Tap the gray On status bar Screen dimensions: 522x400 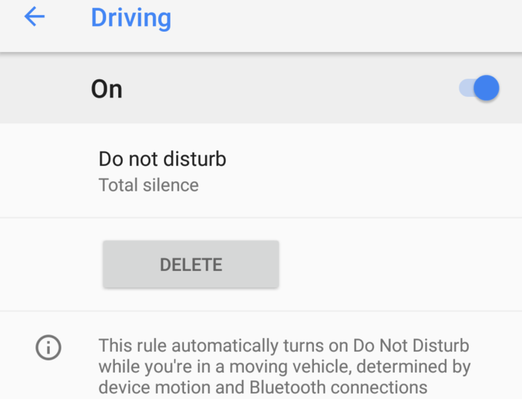[261, 88]
